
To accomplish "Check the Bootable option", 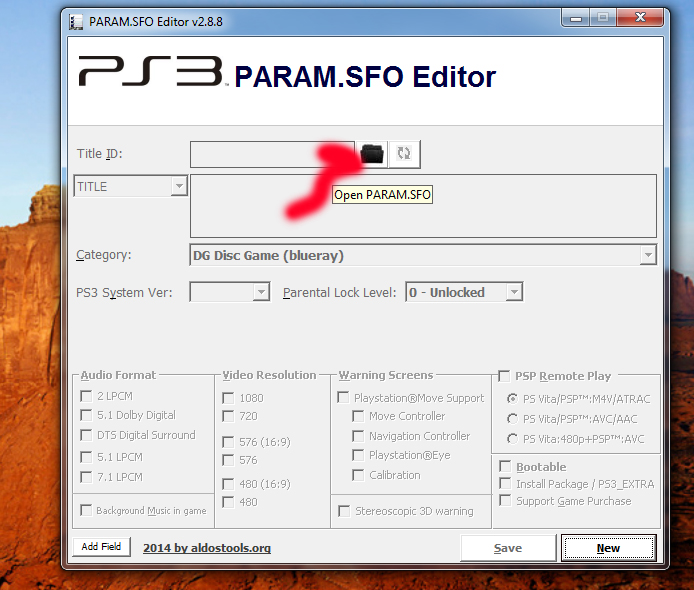I will pyautogui.click(x=506, y=467).
